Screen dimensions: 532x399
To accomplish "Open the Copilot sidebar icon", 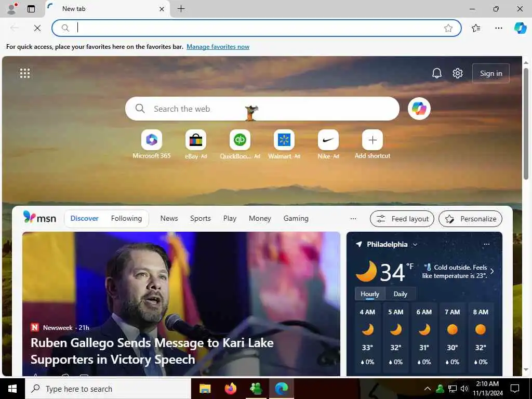I will (520, 28).
